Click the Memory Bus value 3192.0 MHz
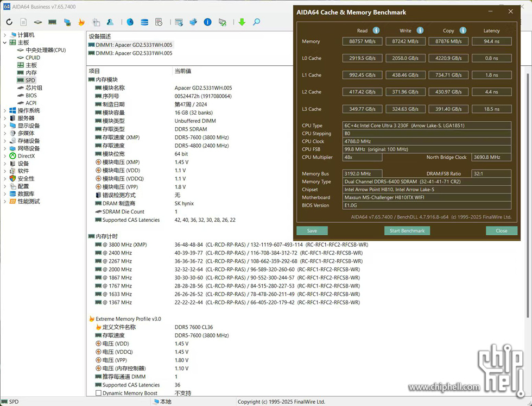Image resolution: width=532 pixels, height=406 pixels. [363, 173]
